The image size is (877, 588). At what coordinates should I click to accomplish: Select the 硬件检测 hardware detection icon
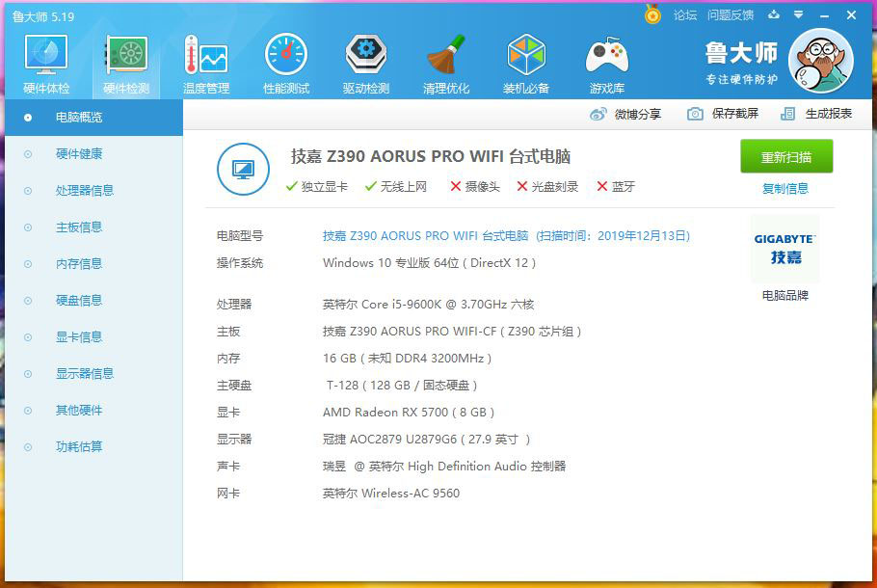[125, 61]
